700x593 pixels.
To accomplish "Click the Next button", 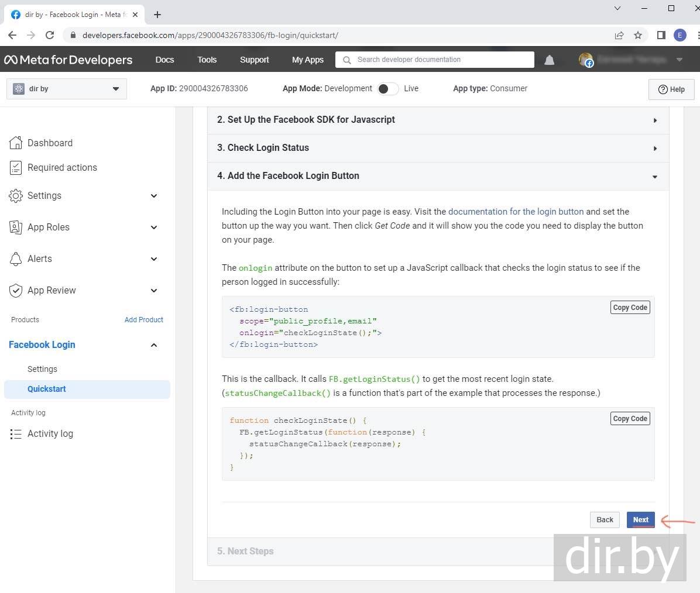I will (640, 519).
